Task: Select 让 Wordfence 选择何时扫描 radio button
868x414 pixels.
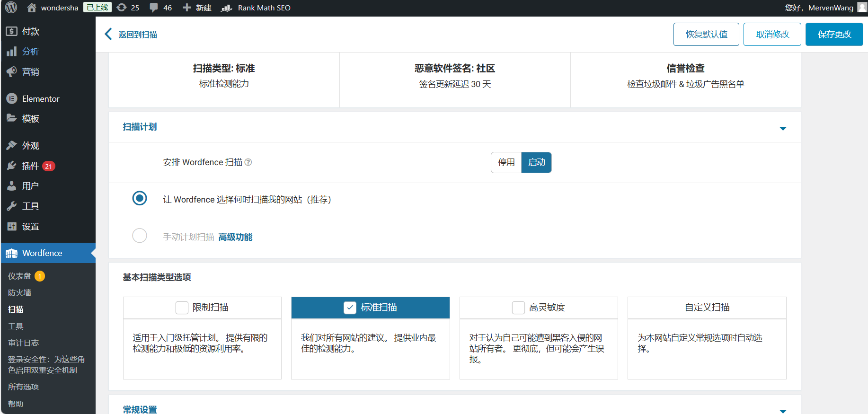Action: coord(140,198)
